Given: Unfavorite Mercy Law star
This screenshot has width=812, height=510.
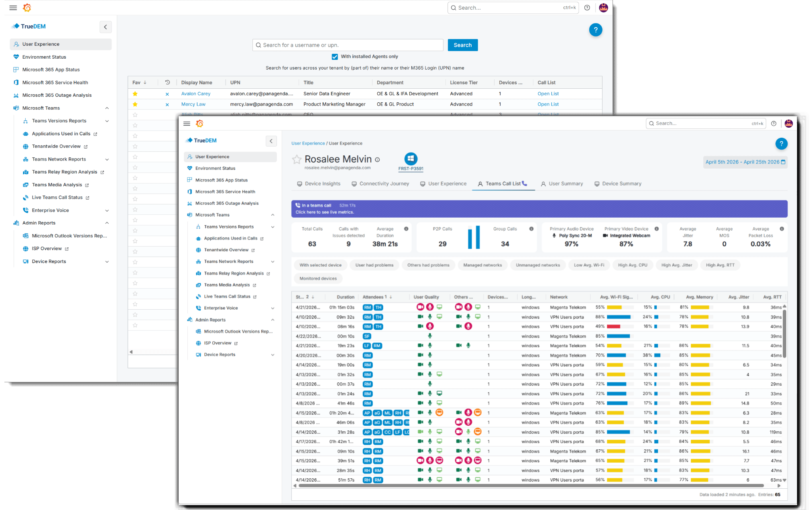Looking at the screenshot, I should (135, 104).
